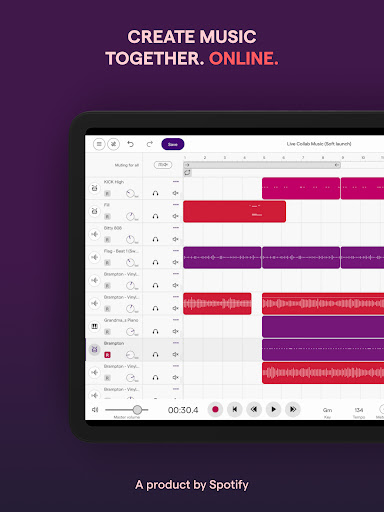Rewind the playhead
The image size is (384, 512).
pyautogui.click(x=254, y=409)
